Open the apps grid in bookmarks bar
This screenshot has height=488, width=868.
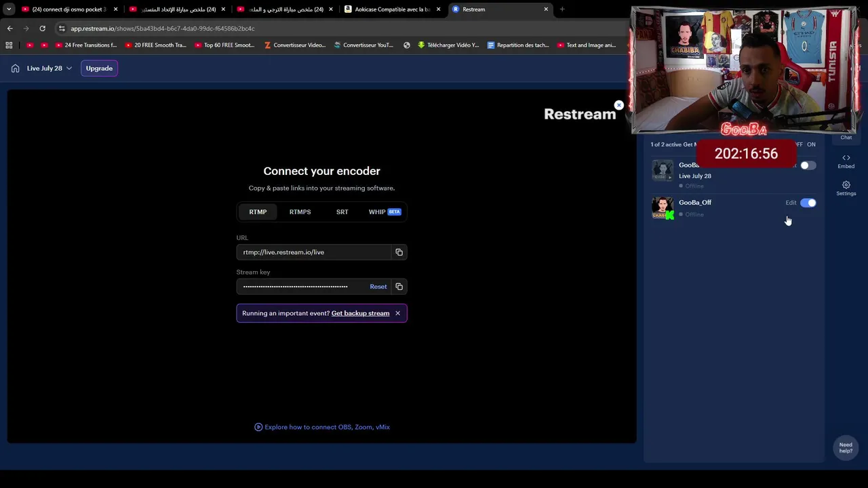tap(9, 45)
